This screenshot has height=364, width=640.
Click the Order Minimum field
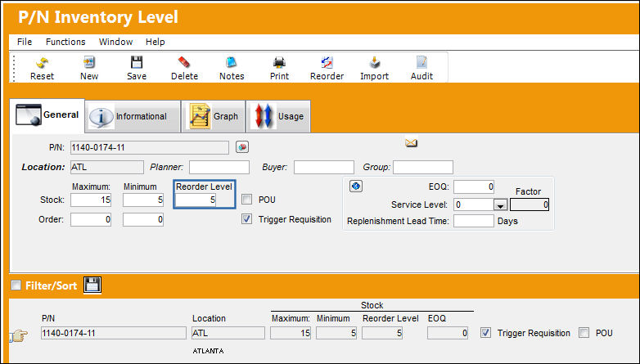click(x=143, y=219)
